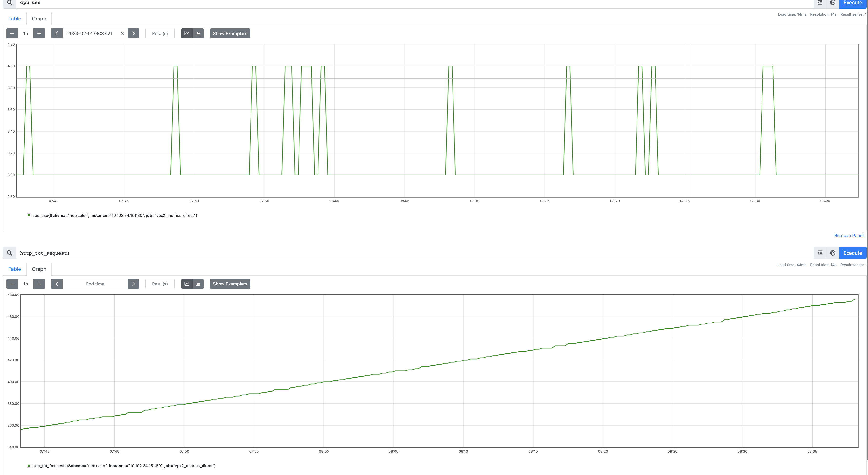The height and width of the screenshot is (475, 868).
Task: Open metrics explorer globe icon in http_tot_Requests panel
Action: pos(833,253)
